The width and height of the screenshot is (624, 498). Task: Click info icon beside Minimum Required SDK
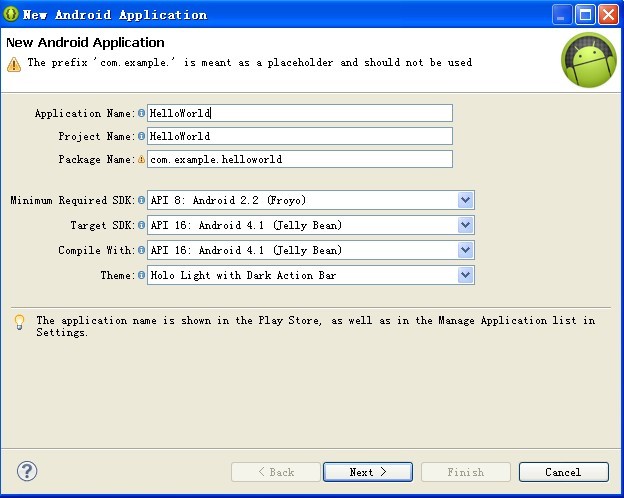(x=141, y=200)
